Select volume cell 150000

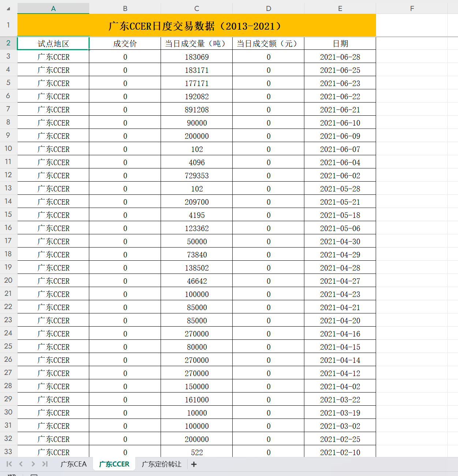[197, 386]
